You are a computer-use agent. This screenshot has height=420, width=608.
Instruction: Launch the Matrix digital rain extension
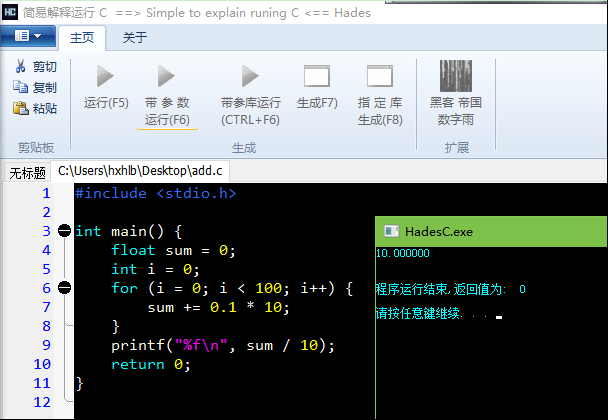[x=456, y=76]
